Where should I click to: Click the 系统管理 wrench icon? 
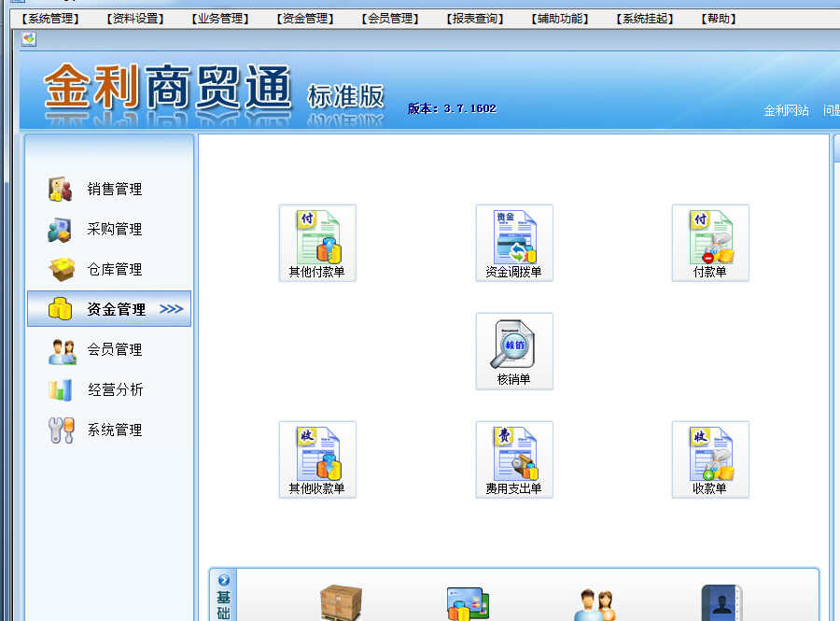click(x=61, y=430)
